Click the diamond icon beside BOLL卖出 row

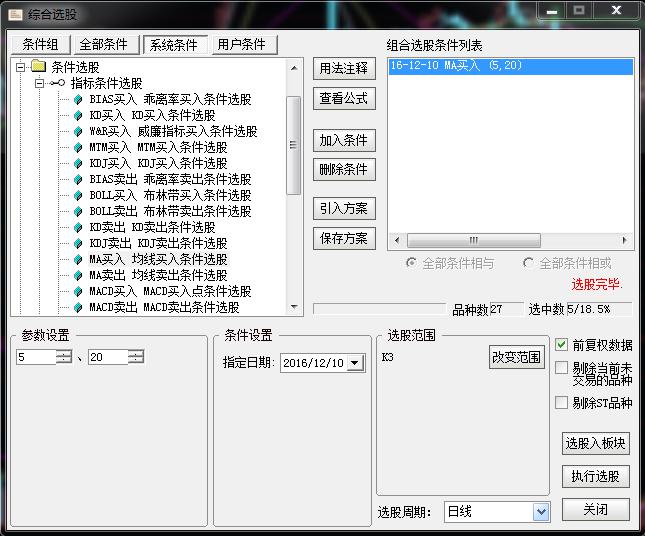(x=78, y=211)
